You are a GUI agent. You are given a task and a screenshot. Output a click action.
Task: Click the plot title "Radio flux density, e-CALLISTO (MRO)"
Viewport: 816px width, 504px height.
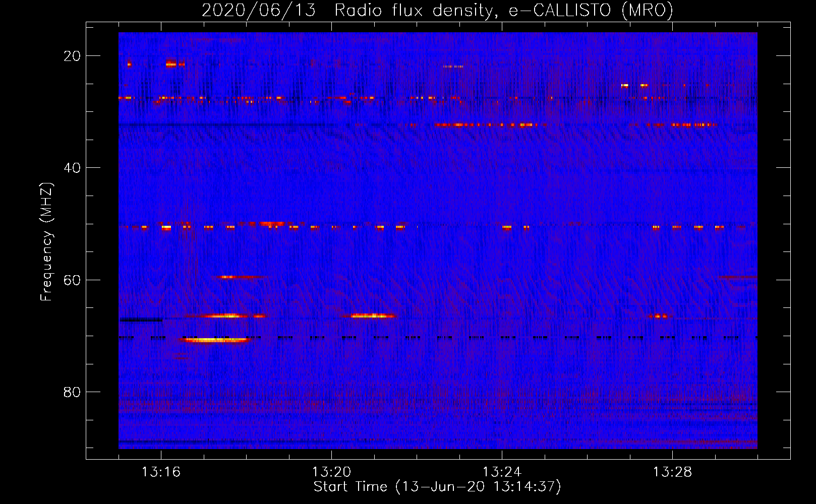click(x=504, y=11)
